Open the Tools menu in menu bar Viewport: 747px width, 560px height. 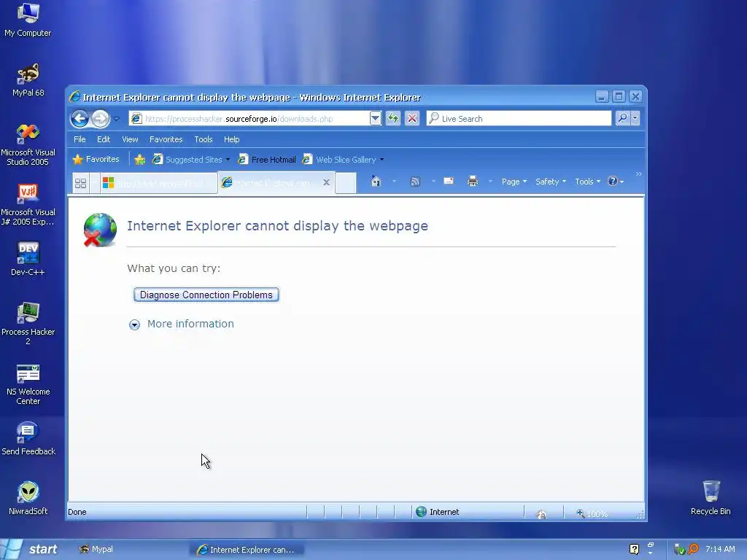(204, 139)
